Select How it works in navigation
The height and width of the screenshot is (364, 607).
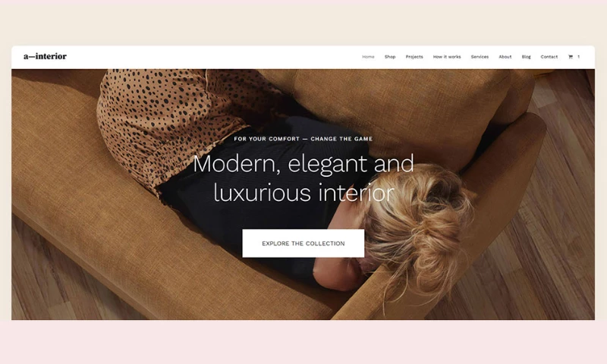point(447,57)
